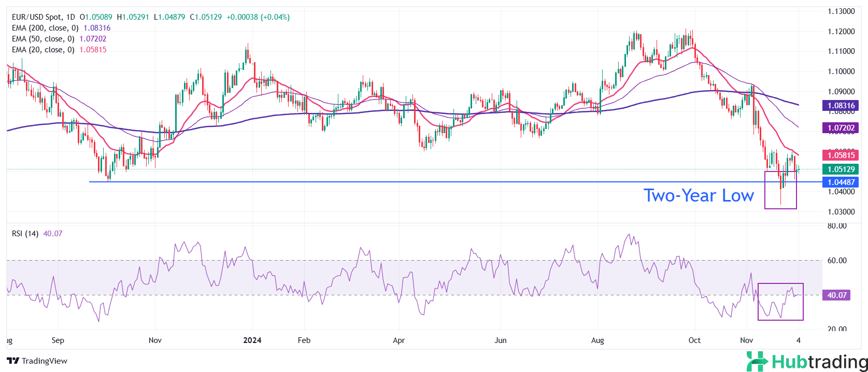868x372 pixels.
Task: Click the EMA (50, close, 0) legend
Action: pos(43,39)
